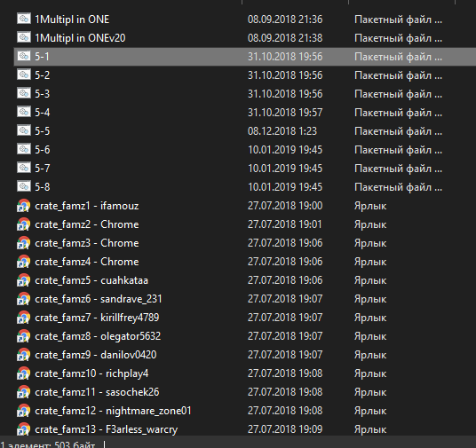Select the 5-2 batch file icon

24,75
